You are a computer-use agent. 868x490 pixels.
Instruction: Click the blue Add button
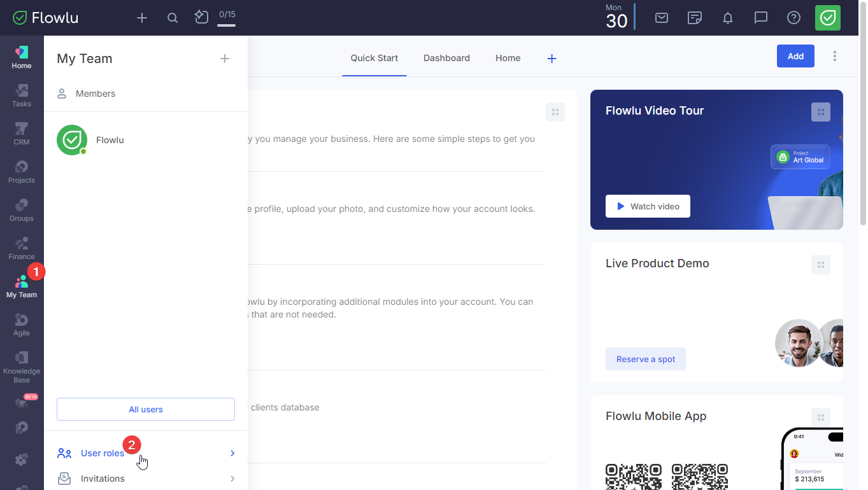[795, 56]
